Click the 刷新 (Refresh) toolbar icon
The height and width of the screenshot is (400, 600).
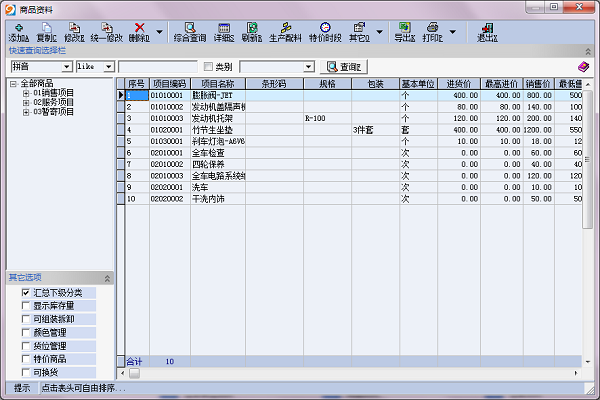(x=253, y=31)
